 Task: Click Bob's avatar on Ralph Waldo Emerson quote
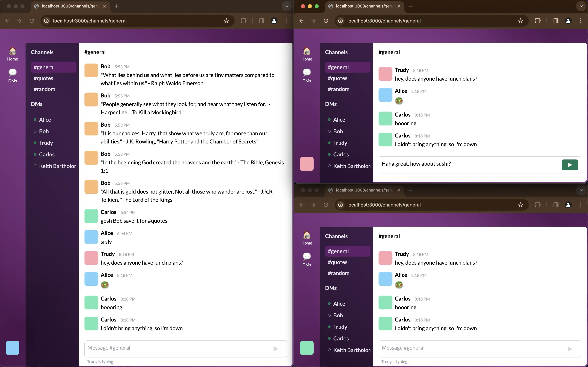pos(91,70)
